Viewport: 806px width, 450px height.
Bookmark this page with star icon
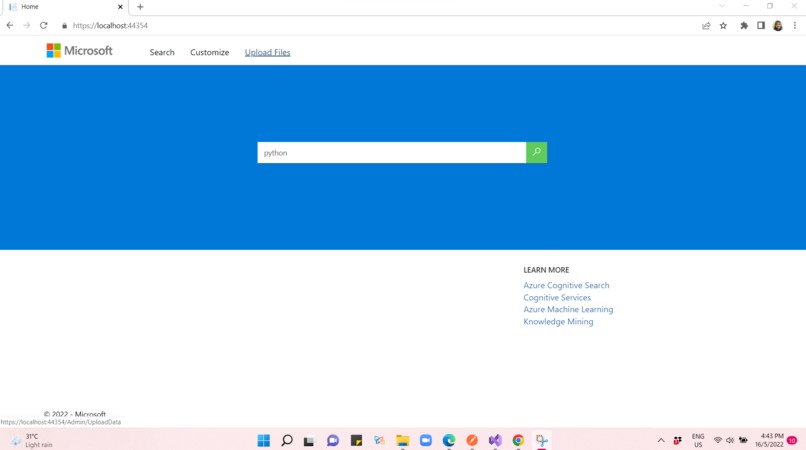click(x=723, y=26)
